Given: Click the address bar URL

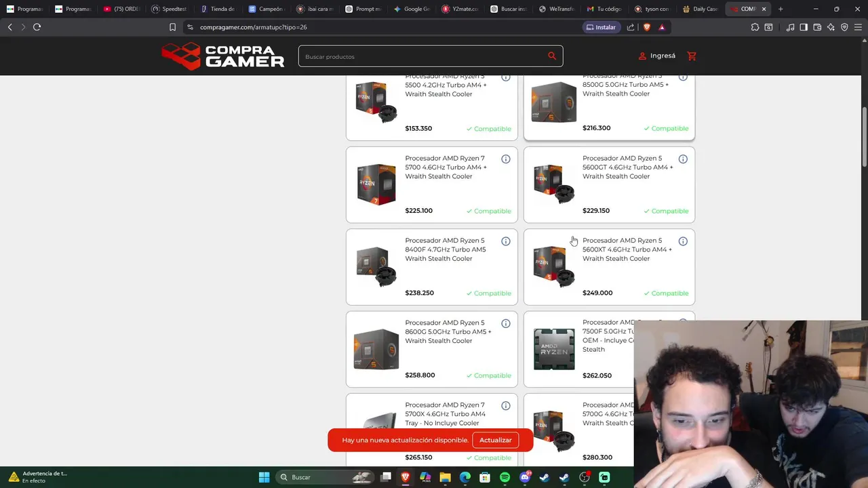Looking at the screenshot, I should point(254,27).
